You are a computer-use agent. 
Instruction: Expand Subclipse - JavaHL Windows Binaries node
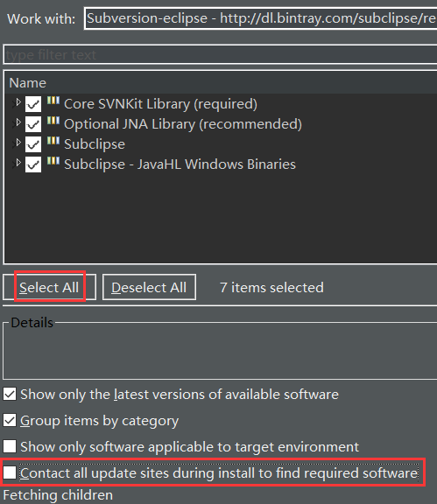pyautogui.click(x=18, y=163)
